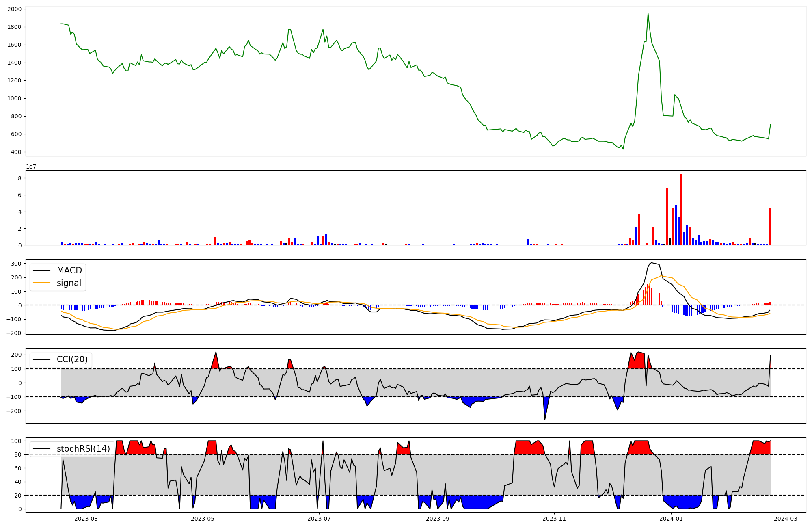
Task: Click the 300 tick on the MACD axis
Action: [x=16, y=264]
